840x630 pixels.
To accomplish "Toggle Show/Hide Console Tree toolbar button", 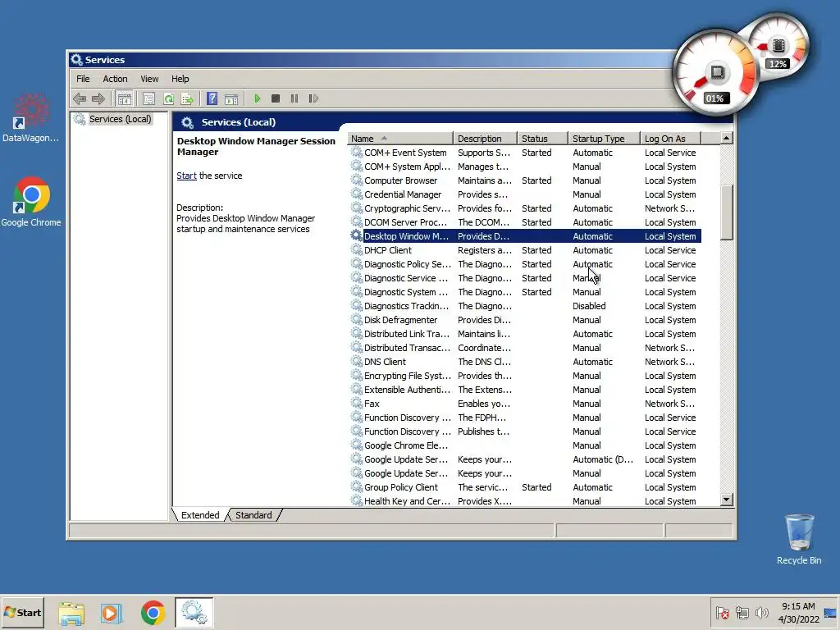I will (125, 98).
